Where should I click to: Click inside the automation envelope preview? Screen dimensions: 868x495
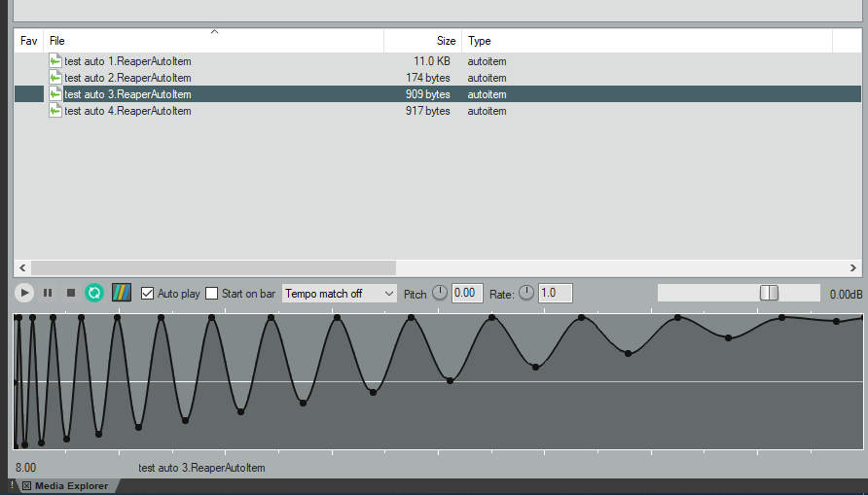pyautogui.click(x=439, y=381)
